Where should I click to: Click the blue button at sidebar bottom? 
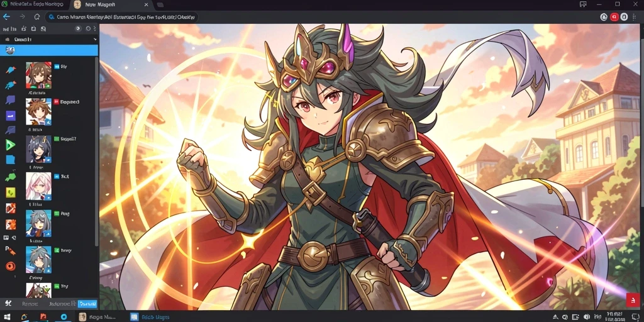click(87, 304)
